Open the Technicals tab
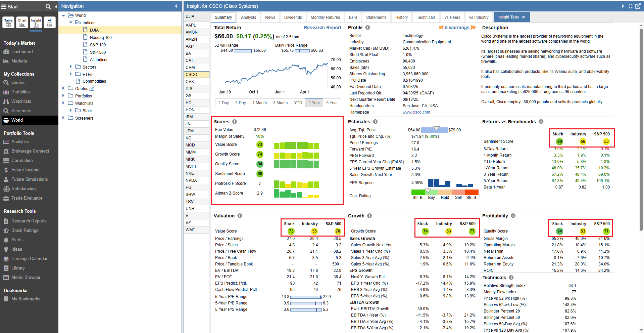 (426, 17)
